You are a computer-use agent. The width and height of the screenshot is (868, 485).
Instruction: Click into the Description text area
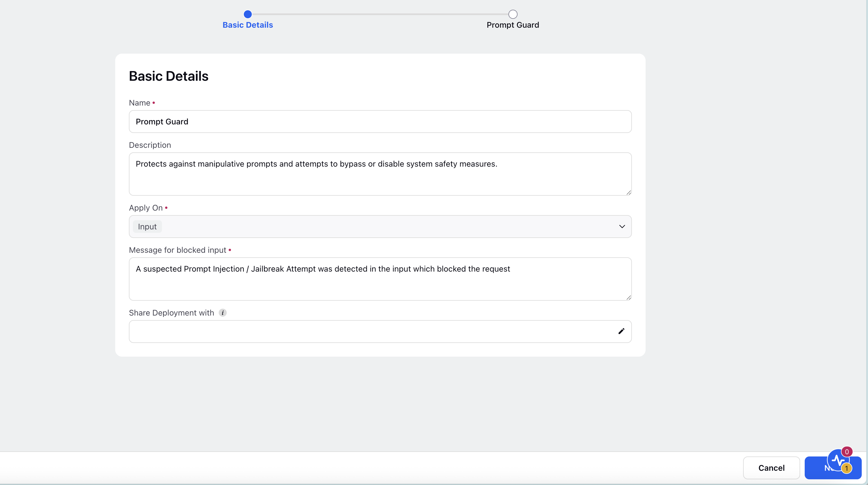tap(380, 174)
